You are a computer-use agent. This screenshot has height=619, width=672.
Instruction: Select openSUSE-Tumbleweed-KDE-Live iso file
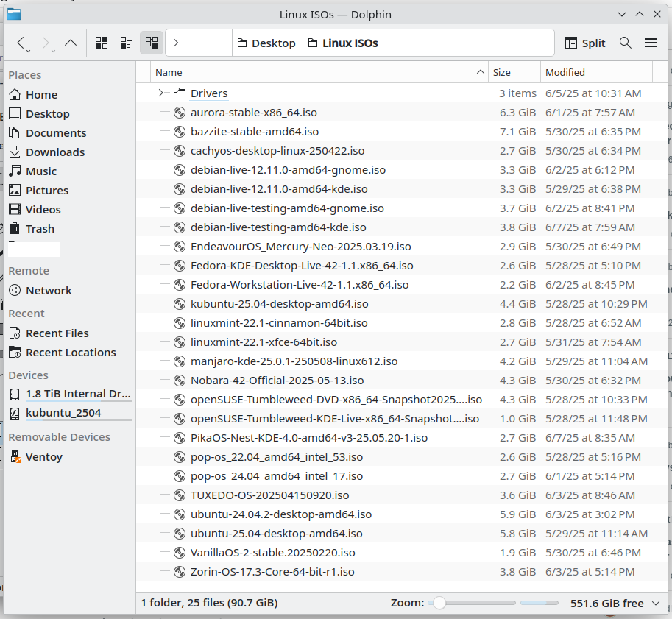[x=335, y=419]
